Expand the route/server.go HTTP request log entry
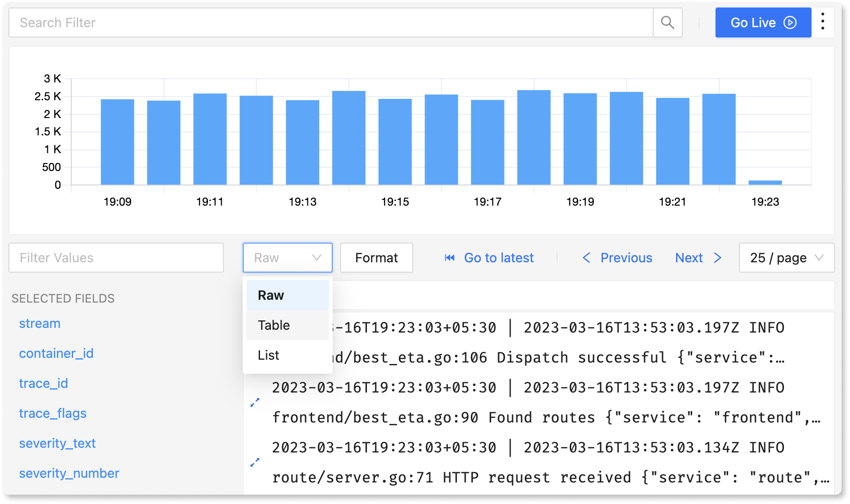The height and width of the screenshot is (504, 850). click(255, 462)
